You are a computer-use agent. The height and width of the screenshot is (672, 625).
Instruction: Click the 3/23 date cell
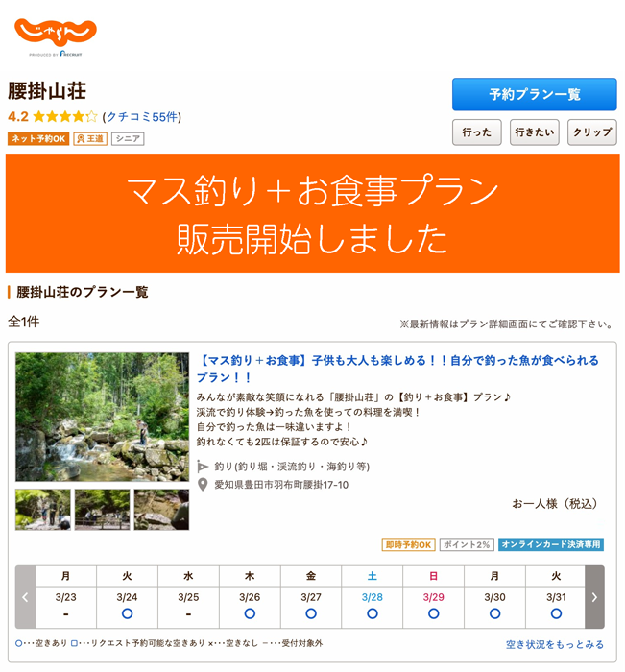point(65,608)
